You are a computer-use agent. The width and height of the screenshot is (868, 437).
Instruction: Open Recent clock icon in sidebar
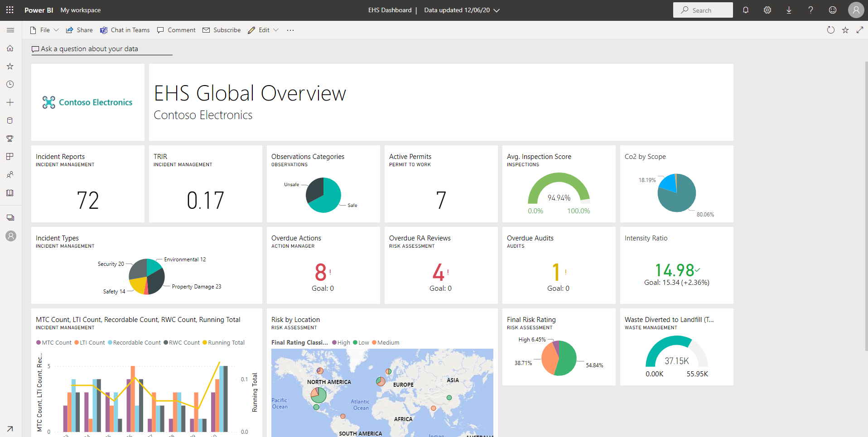10,85
